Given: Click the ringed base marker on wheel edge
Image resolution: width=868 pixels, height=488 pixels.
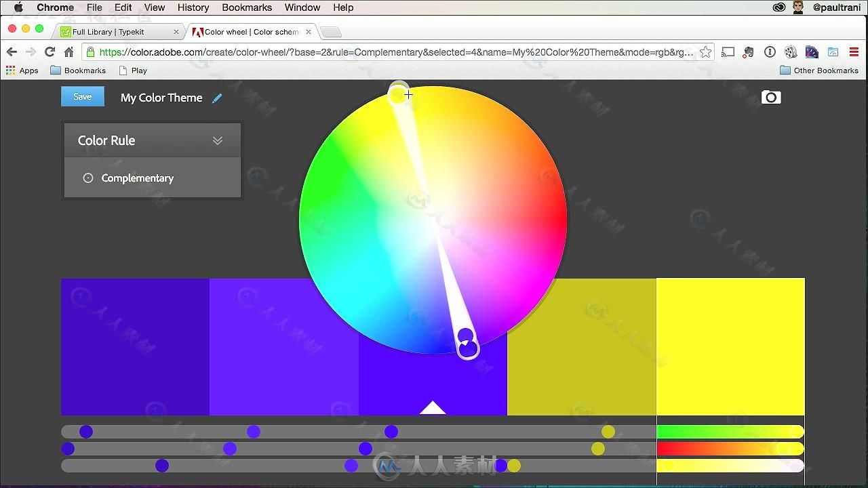Looking at the screenshot, I should click(x=468, y=349).
